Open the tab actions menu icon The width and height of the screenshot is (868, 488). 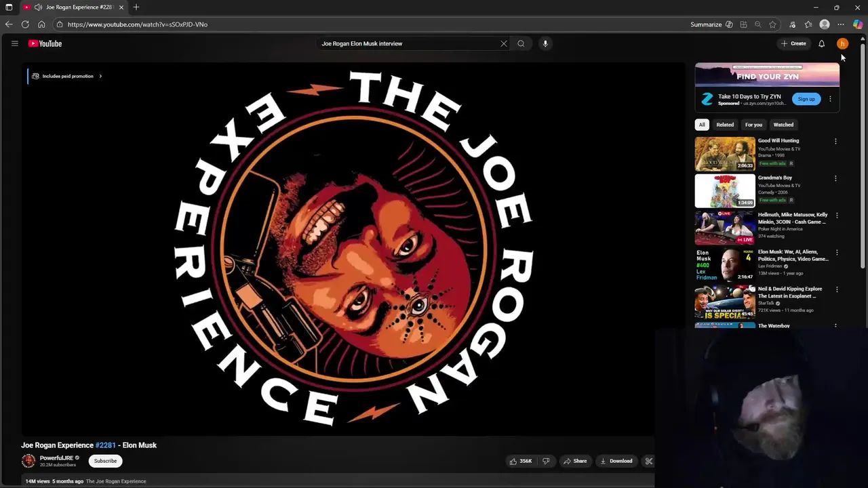(x=9, y=7)
